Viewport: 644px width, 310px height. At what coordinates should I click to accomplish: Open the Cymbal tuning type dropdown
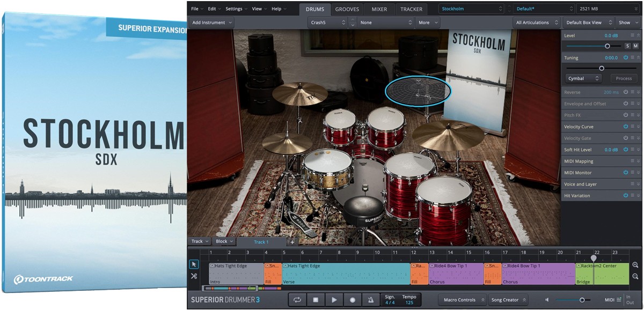[583, 78]
